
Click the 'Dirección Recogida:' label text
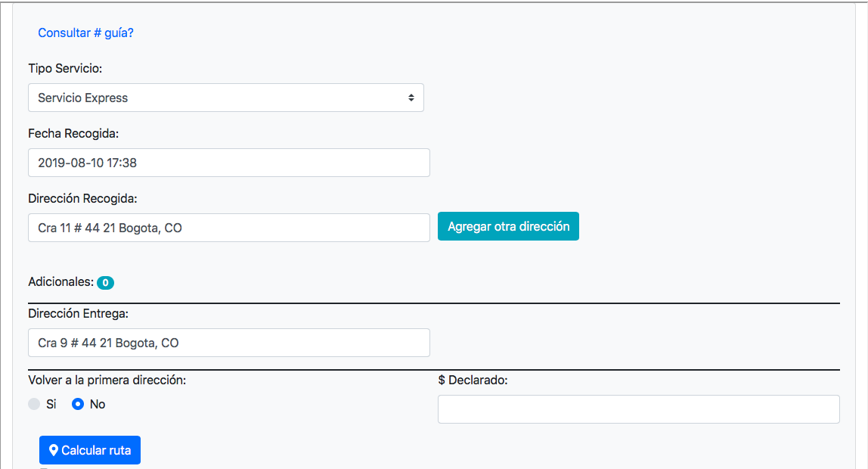pos(82,198)
